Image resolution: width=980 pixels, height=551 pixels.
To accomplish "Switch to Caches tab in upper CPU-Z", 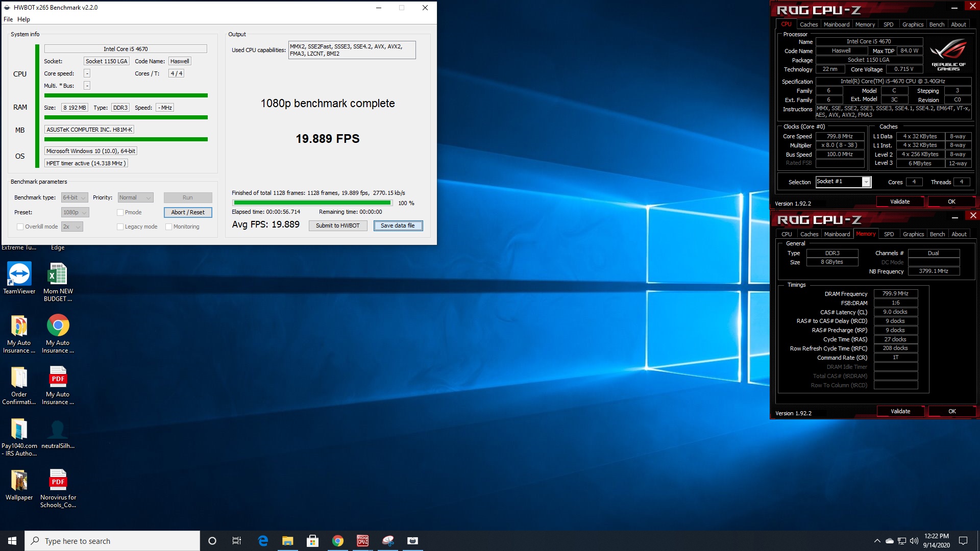I will tap(808, 24).
